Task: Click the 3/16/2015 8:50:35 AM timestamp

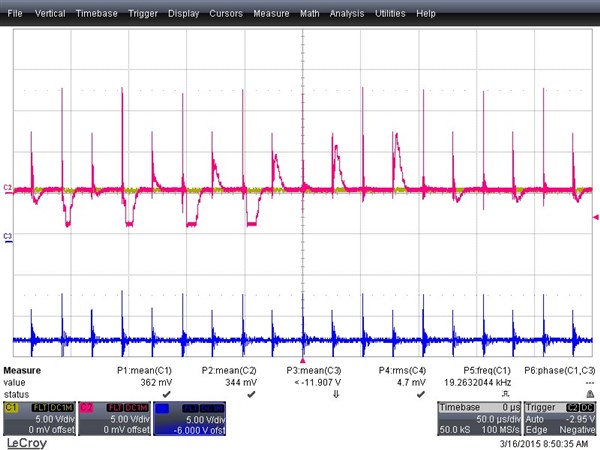Action: click(544, 444)
